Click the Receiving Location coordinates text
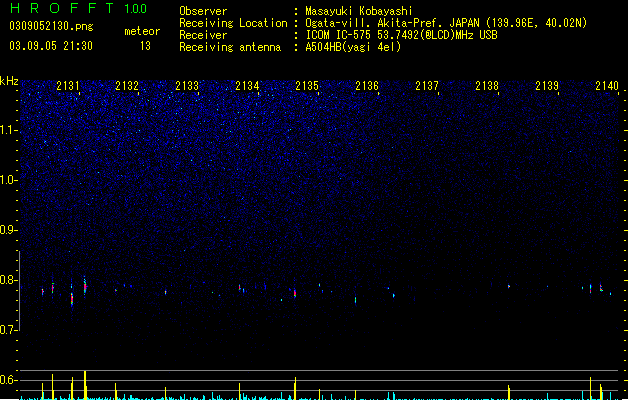The image size is (629, 400). (446, 23)
